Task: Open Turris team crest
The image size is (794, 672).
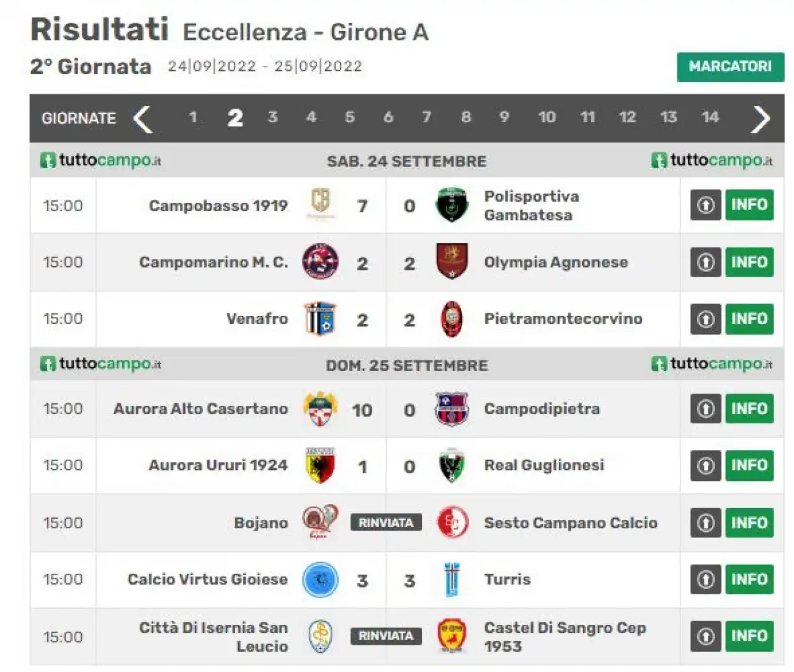Action: [x=452, y=580]
